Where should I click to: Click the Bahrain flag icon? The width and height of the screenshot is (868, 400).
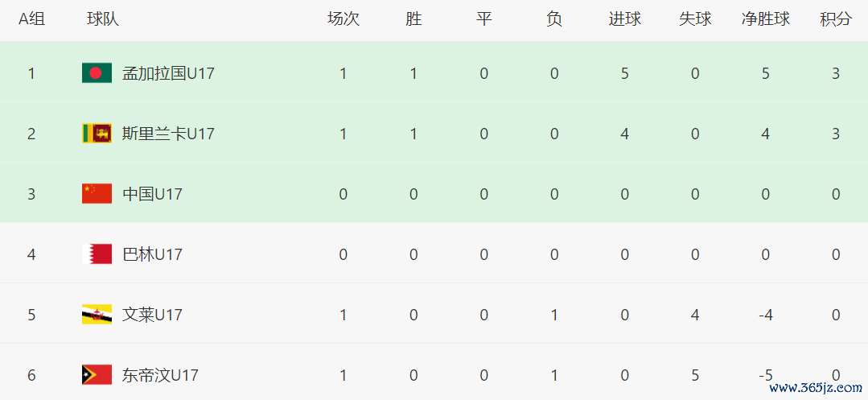coord(97,254)
